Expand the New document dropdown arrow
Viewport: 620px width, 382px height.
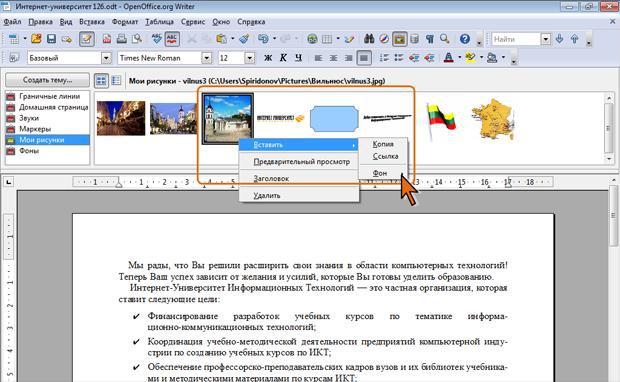pos(25,39)
